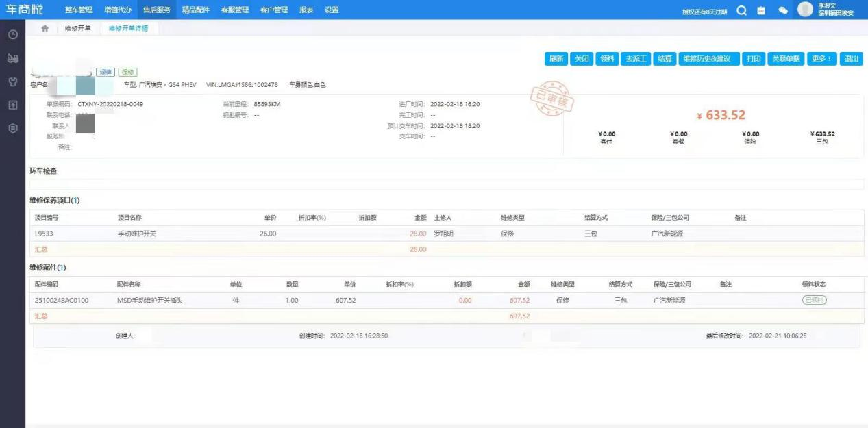Go to home via the house icon
Viewport: 868px width, 428px height.
tap(45, 28)
